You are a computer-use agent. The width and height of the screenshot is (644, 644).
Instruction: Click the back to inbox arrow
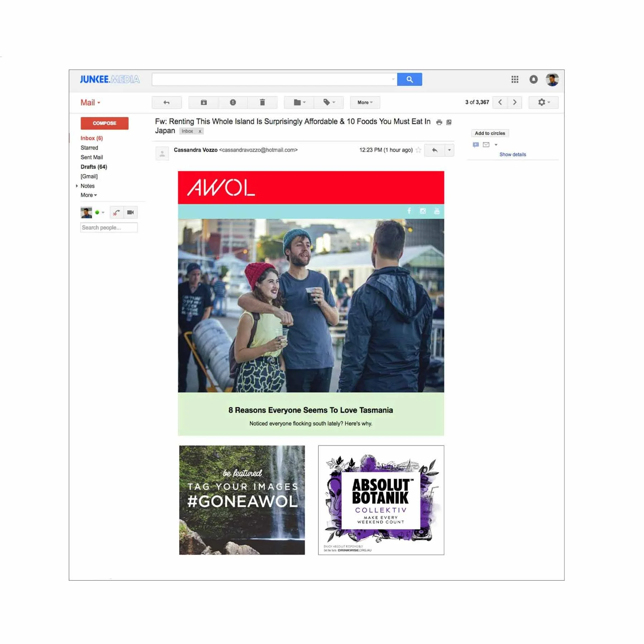(x=167, y=102)
